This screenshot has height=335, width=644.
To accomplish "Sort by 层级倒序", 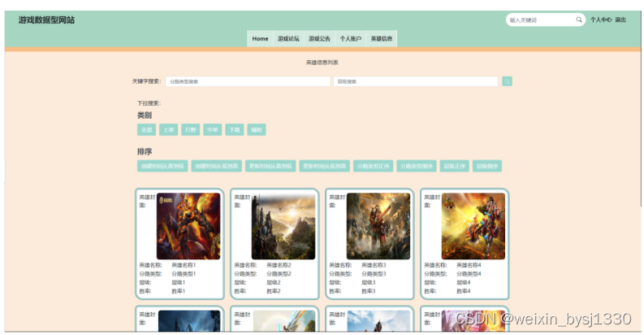I will click(487, 166).
